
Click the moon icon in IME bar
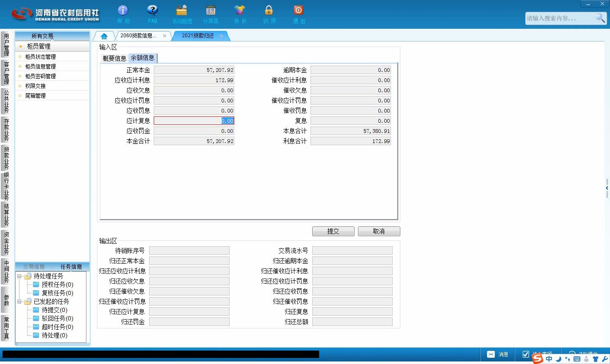point(559,359)
